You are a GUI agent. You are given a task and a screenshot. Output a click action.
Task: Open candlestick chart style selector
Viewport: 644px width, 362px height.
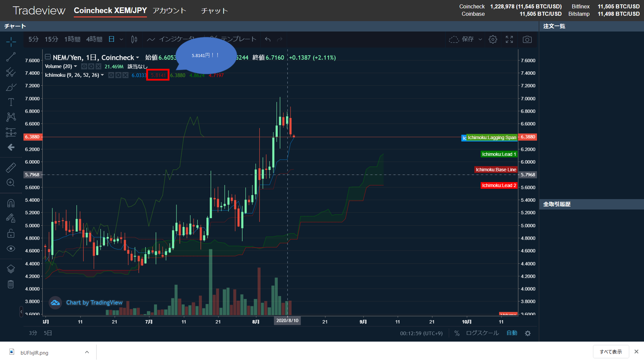tap(134, 39)
